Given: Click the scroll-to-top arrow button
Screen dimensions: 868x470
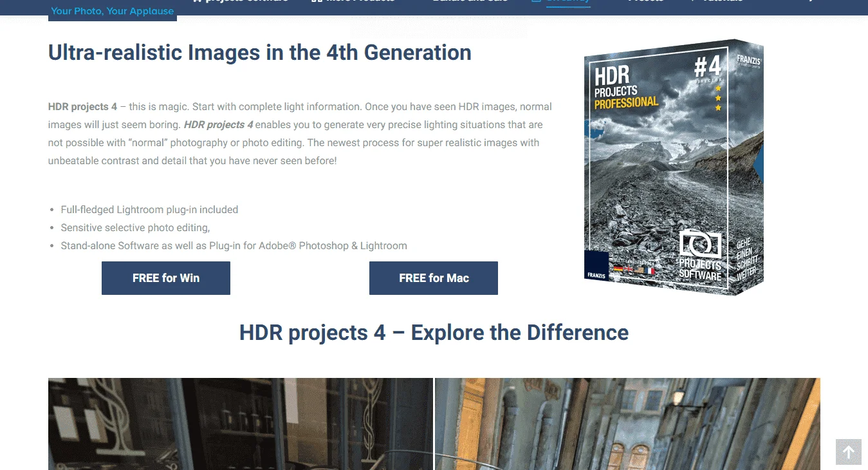Looking at the screenshot, I should [848, 452].
